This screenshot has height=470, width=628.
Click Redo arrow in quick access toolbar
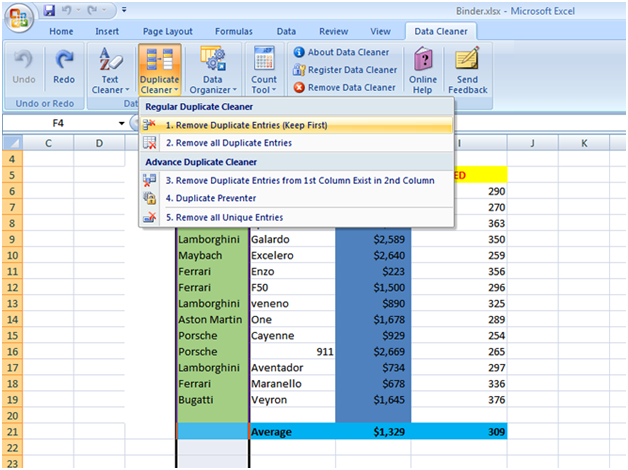[x=93, y=10]
